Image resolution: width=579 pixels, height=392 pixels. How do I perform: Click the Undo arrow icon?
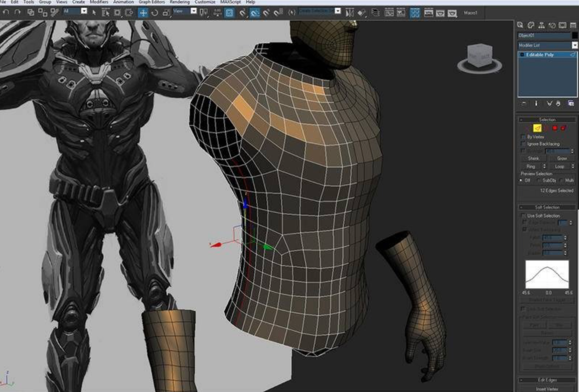tap(5, 12)
